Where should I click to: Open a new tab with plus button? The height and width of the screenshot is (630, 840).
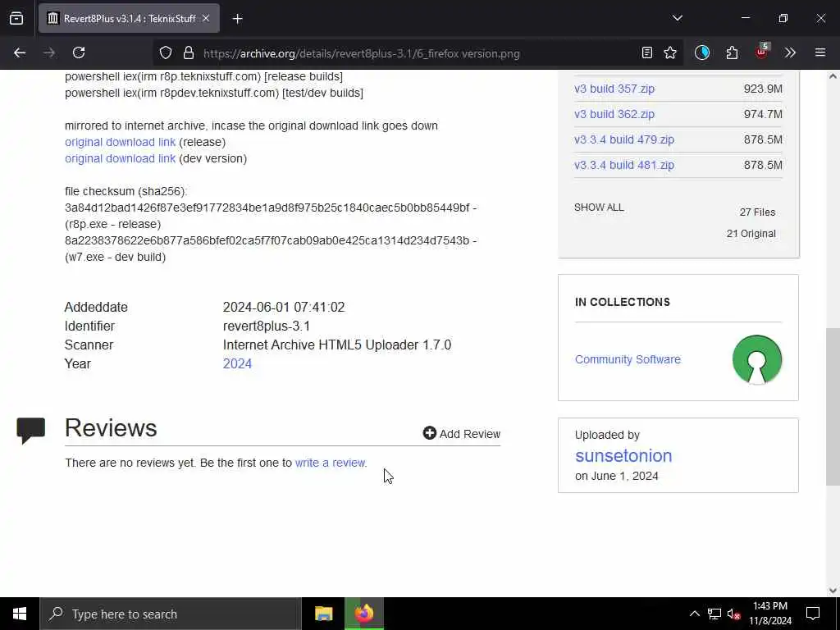click(237, 19)
